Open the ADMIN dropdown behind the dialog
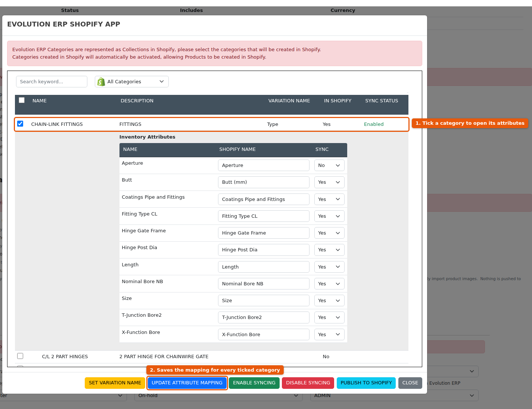The width and height of the screenshot is (532, 409). [x=394, y=396]
